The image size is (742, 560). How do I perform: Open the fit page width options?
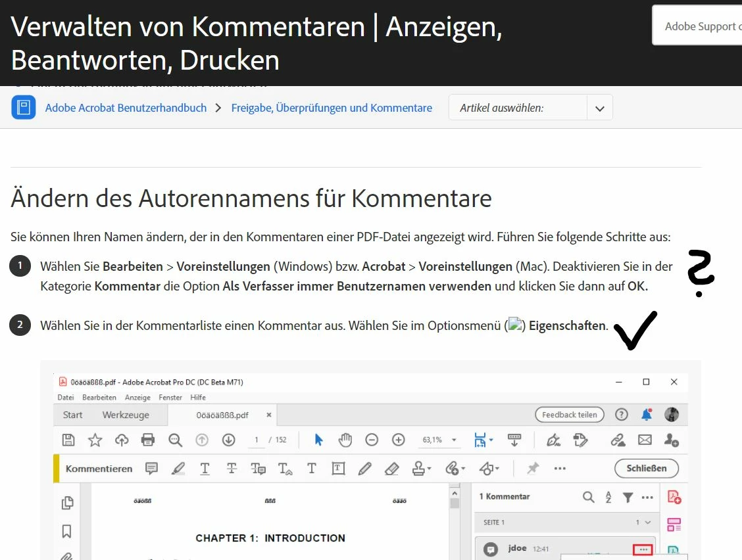coord(483,440)
